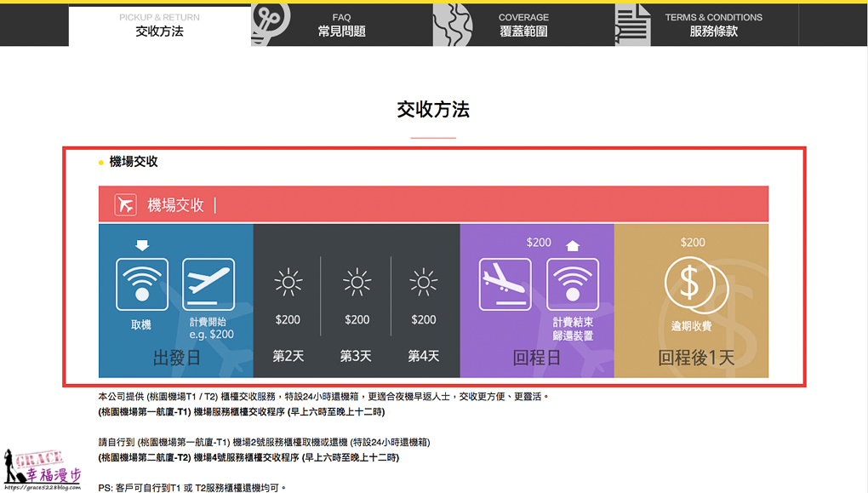This screenshot has height=493, width=868.
Task: Click the 回程後1天 label
Action: (x=696, y=358)
